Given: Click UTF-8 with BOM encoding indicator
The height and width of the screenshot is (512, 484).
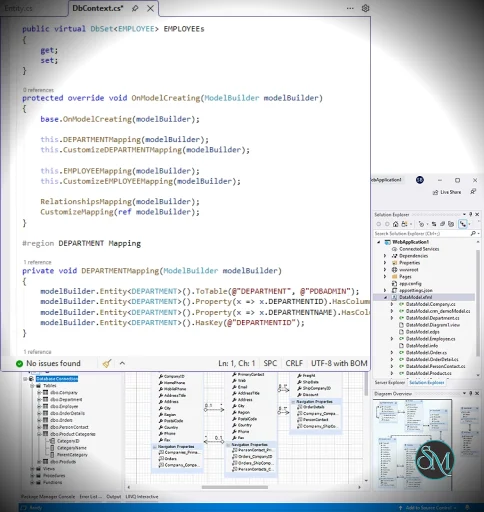Looking at the screenshot, I should pyautogui.click(x=339, y=363).
